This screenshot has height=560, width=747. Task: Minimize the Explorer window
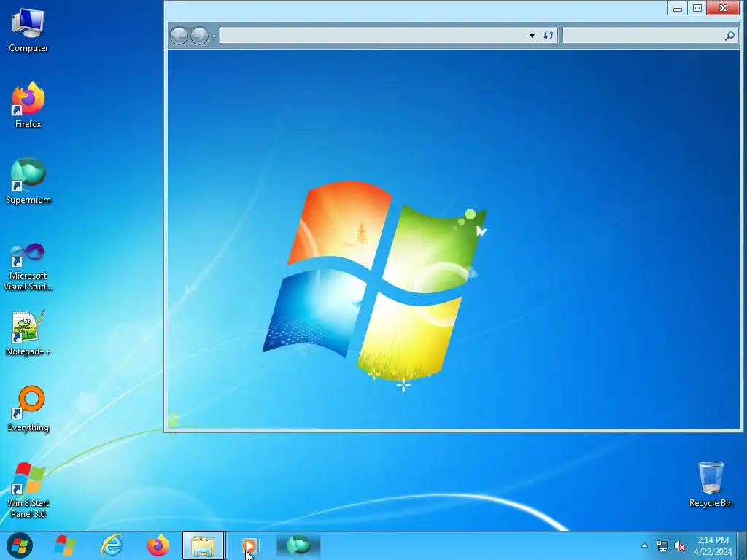(678, 8)
